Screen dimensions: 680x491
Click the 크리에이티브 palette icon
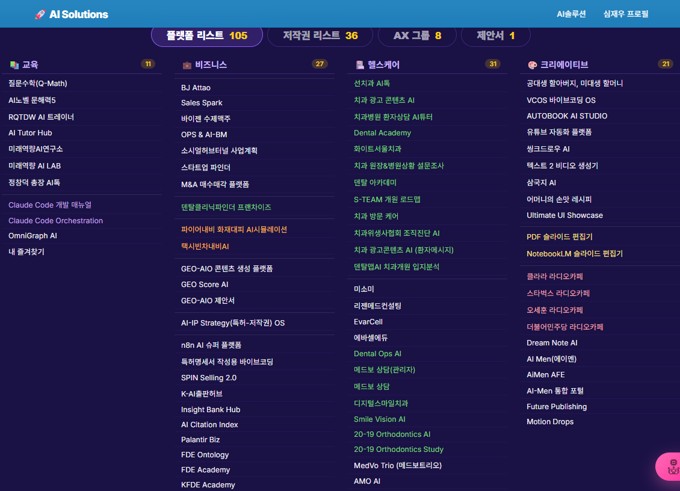[x=532, y=65]
